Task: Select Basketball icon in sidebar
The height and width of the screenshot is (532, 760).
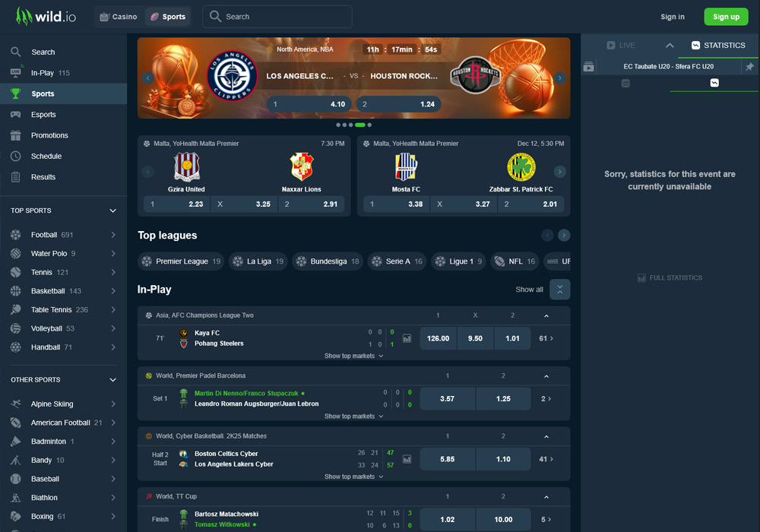Action: pyautogui.click(x=15, y=291)
